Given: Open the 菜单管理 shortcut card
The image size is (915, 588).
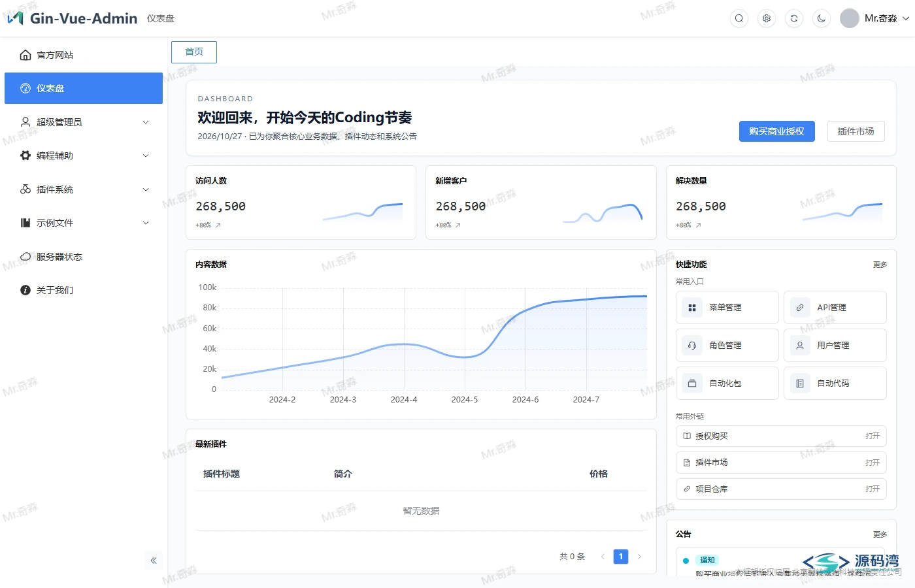Looking at the screenshot, I should tap(727, 308).
